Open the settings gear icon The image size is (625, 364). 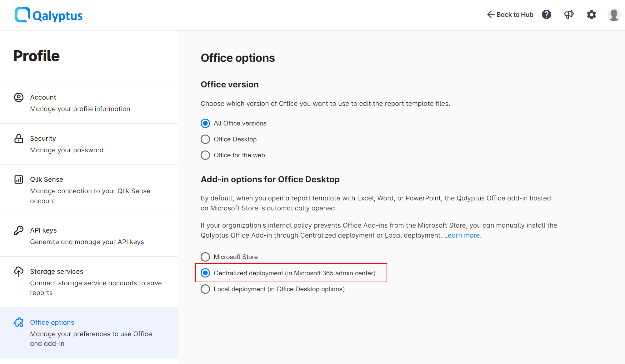point(591,14)
